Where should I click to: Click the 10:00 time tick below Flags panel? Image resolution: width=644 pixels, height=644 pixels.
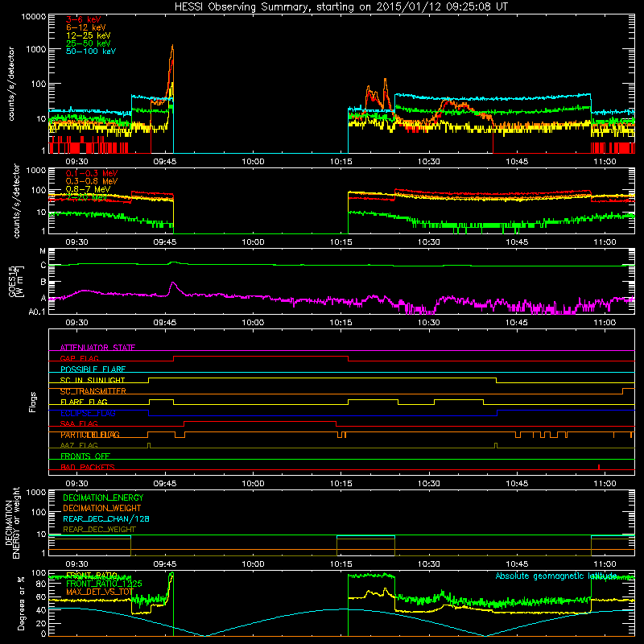(x=253, y=484)
